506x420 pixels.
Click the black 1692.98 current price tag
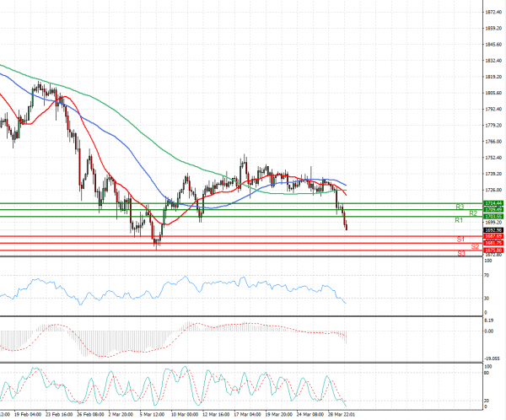tap(493, 230)
